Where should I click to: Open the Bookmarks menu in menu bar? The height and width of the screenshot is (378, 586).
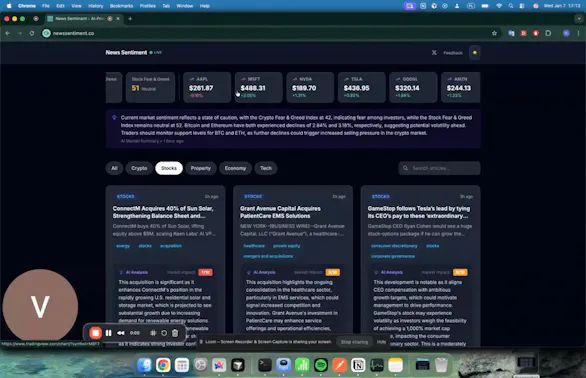point(121,6)
